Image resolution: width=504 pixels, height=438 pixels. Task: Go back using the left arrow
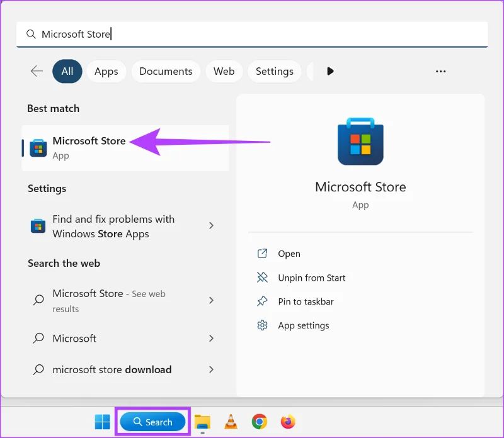pos(37,71)
